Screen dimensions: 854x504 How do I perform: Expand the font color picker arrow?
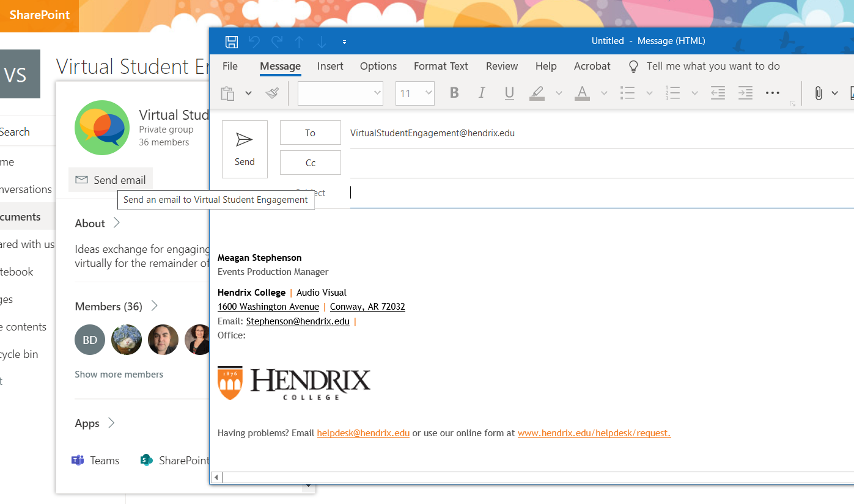coord(604,93)
